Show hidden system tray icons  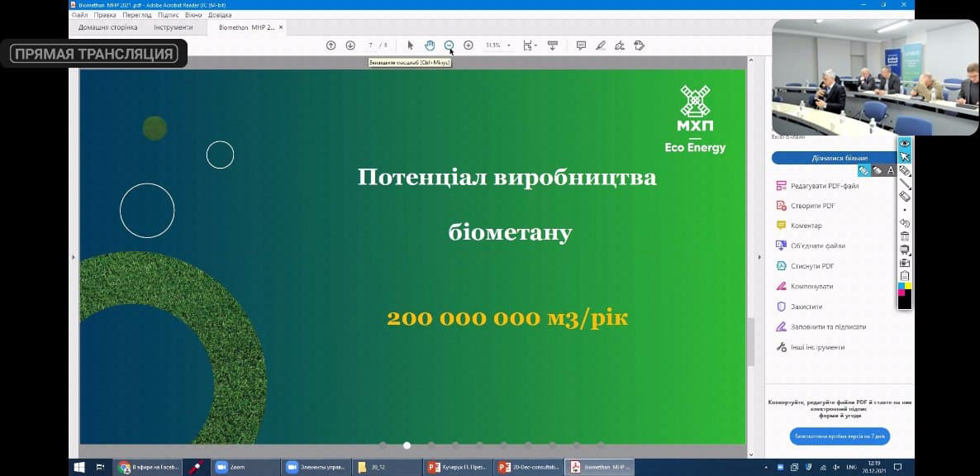[766, 467]
